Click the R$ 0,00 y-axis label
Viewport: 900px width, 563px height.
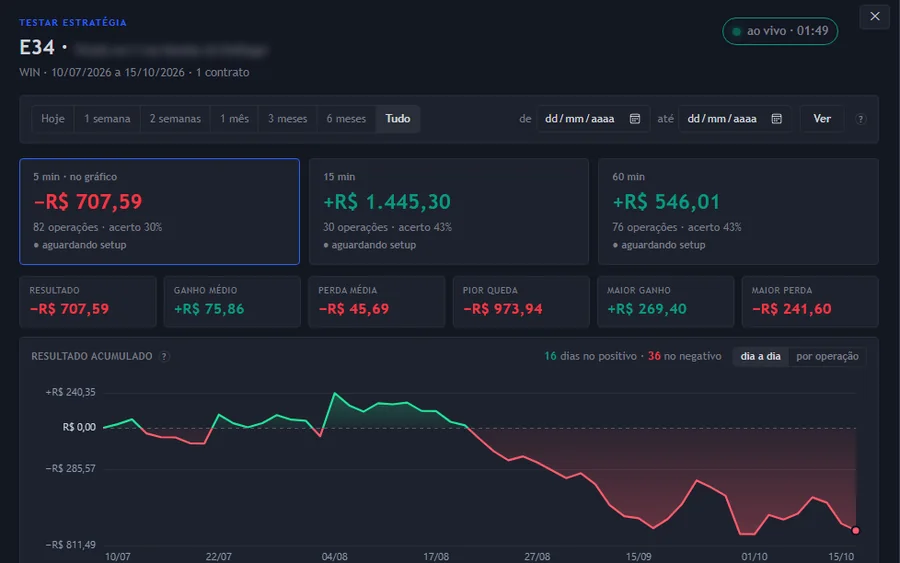(79, 428)
